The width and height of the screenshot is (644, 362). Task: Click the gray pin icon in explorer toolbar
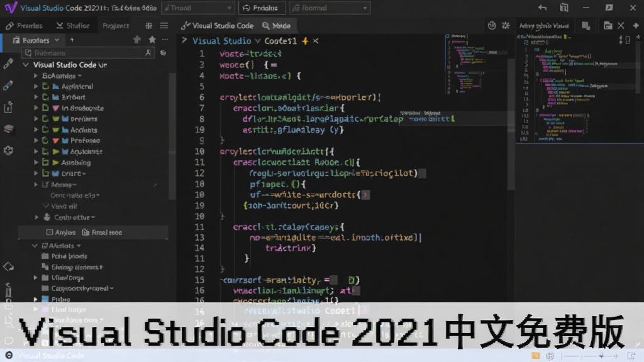136,40
